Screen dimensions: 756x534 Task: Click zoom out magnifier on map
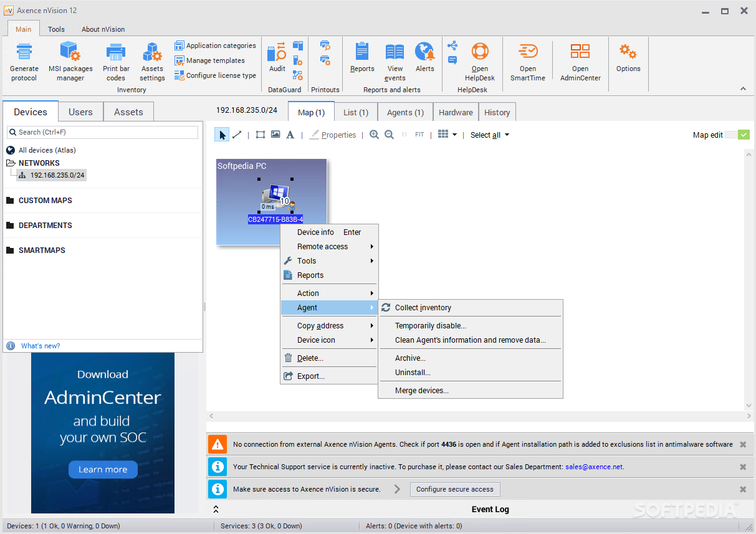click(389, 135)
